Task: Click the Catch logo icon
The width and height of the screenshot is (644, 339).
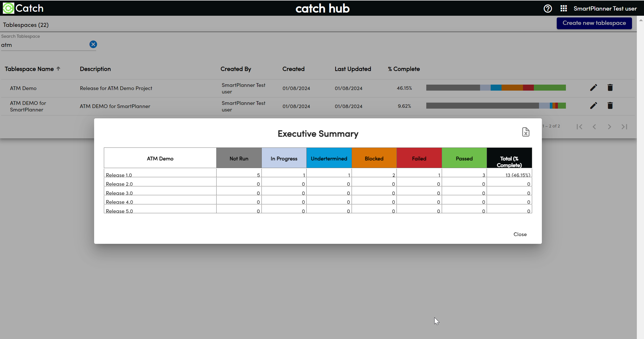Action: (8, 8)
